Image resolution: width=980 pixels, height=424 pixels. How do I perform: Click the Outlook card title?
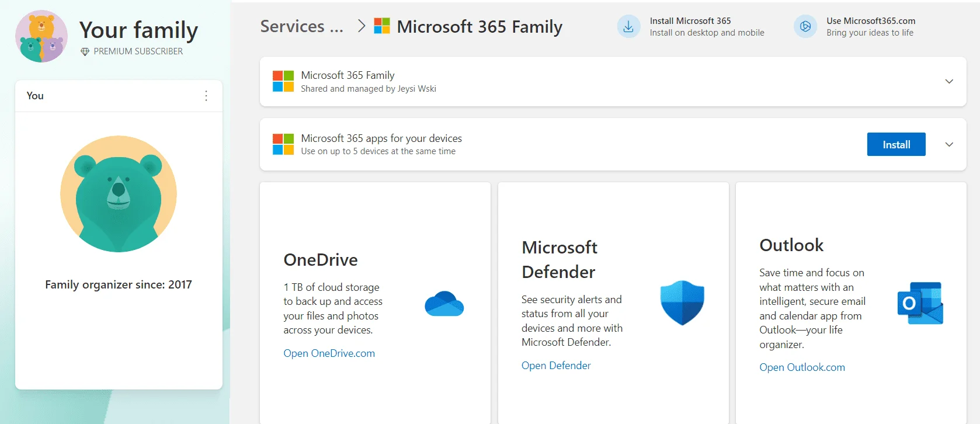click(x=791, y=245)
